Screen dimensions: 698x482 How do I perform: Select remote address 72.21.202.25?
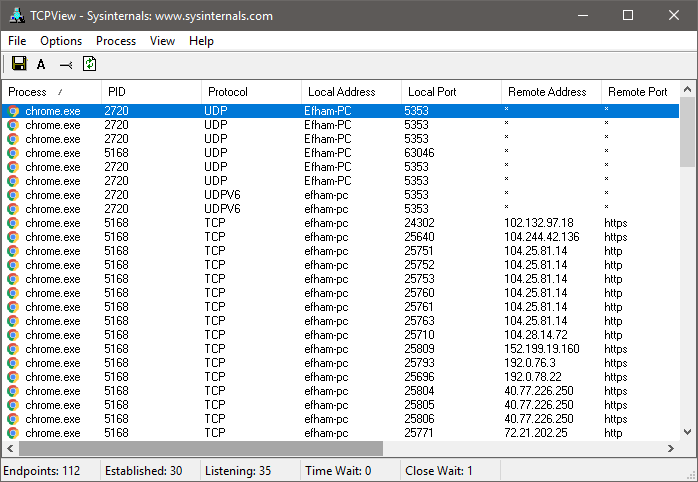(x=536, y=433)
